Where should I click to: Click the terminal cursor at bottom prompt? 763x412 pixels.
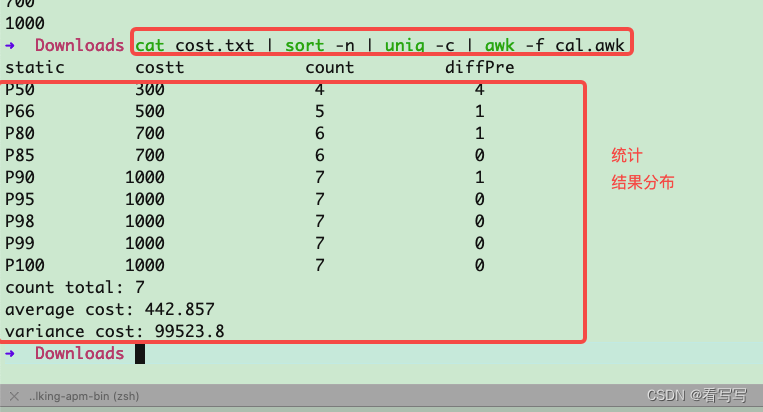[140, 354]
